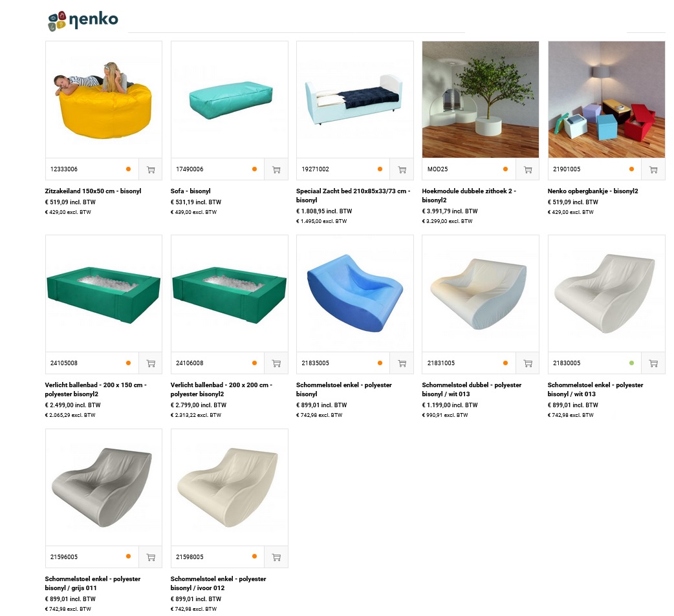Open Zitzakeiland 150x50 cm product link

tap(93, 191)
